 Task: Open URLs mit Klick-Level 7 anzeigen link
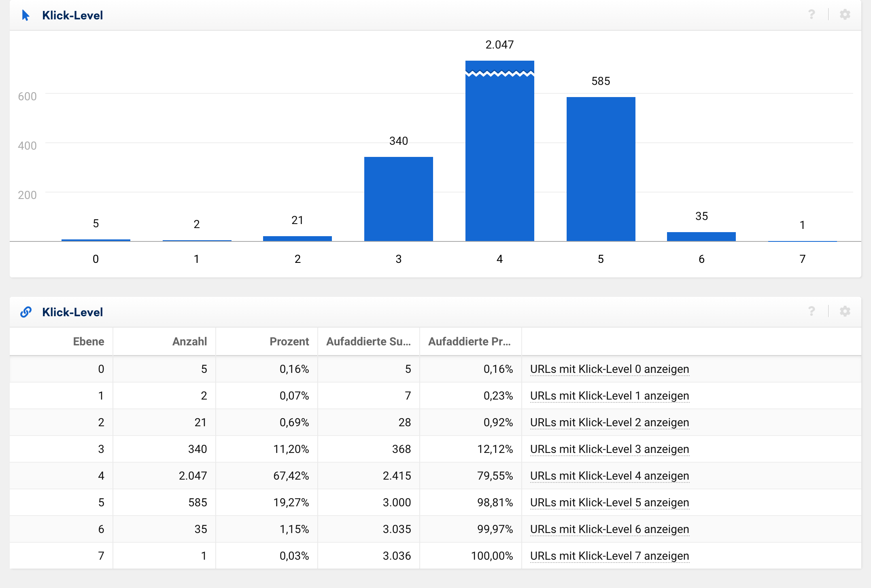(x=610, y=556)
